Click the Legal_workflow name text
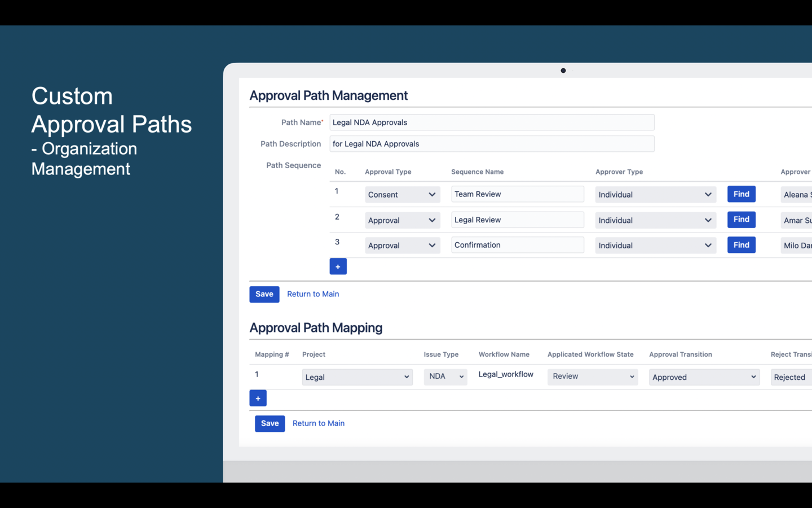The image size is (812, 508). point(506,374)
